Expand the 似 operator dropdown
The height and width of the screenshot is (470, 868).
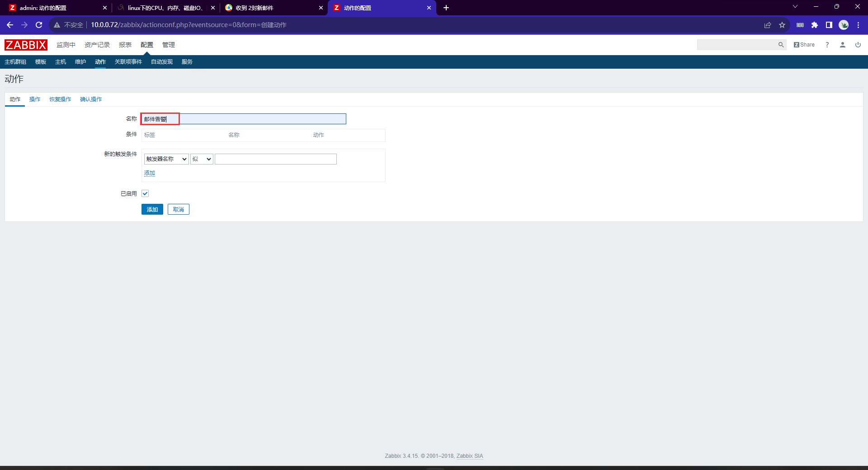tap(202, 159)
